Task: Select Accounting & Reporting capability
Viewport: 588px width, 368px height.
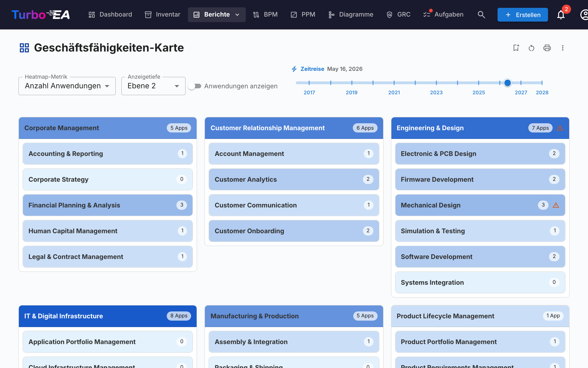Action: coord(108,154)
